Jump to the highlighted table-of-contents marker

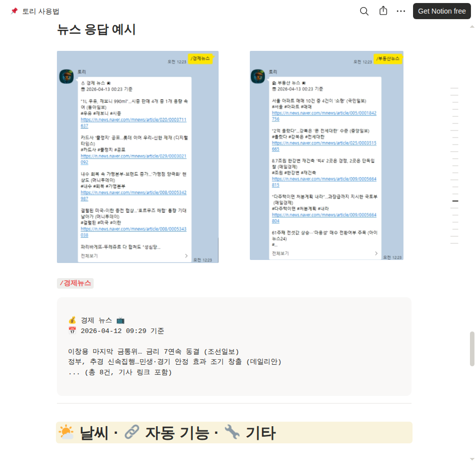coord(455,201)
